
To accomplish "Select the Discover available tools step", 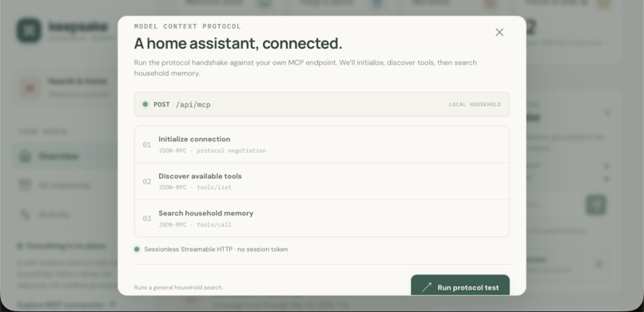I will point(321,181).
